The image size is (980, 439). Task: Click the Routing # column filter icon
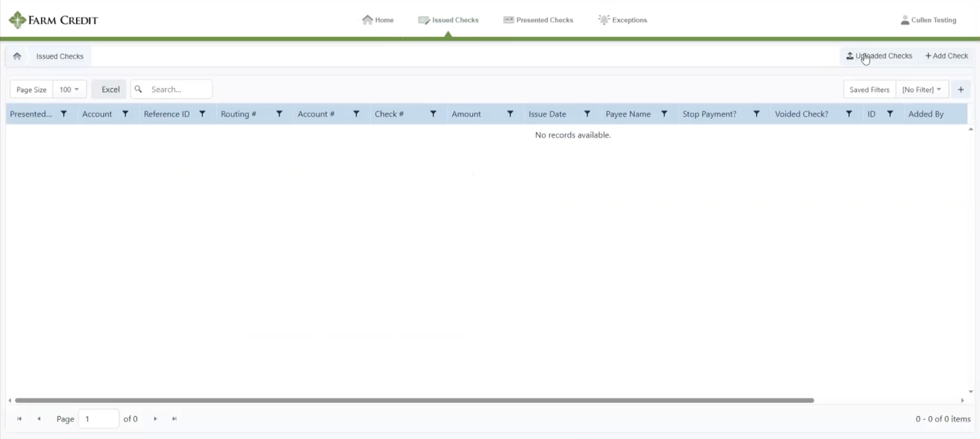click(x=279, y=114)
